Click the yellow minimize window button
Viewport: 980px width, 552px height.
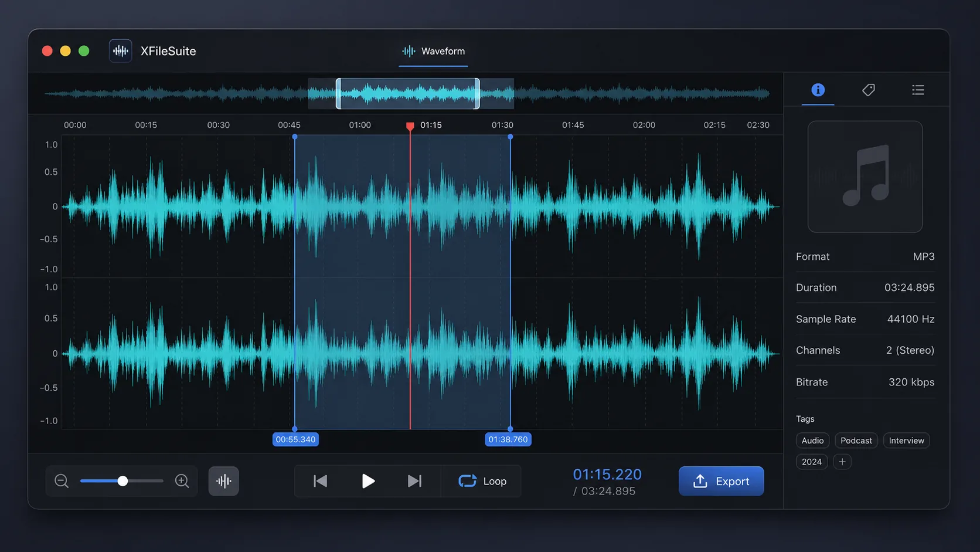click(x=66, y=51)
